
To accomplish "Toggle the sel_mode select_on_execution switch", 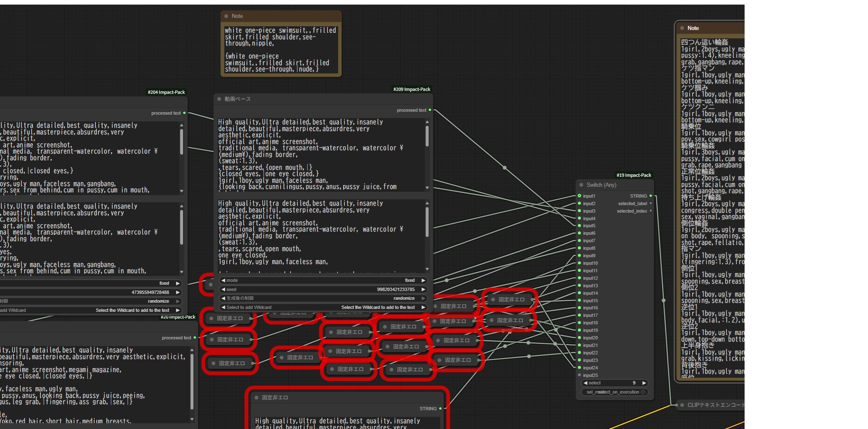I will [x=615, y=392].
